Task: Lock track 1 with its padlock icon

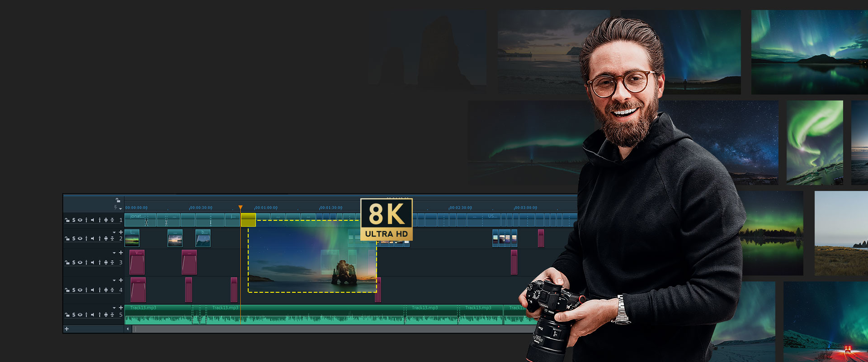Action: [x=67, y=220]
